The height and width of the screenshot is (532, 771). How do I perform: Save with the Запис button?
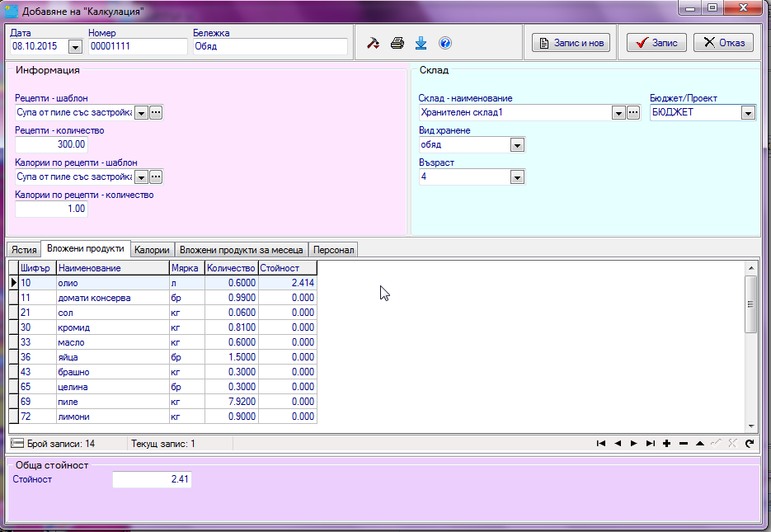tap(656, 43)
